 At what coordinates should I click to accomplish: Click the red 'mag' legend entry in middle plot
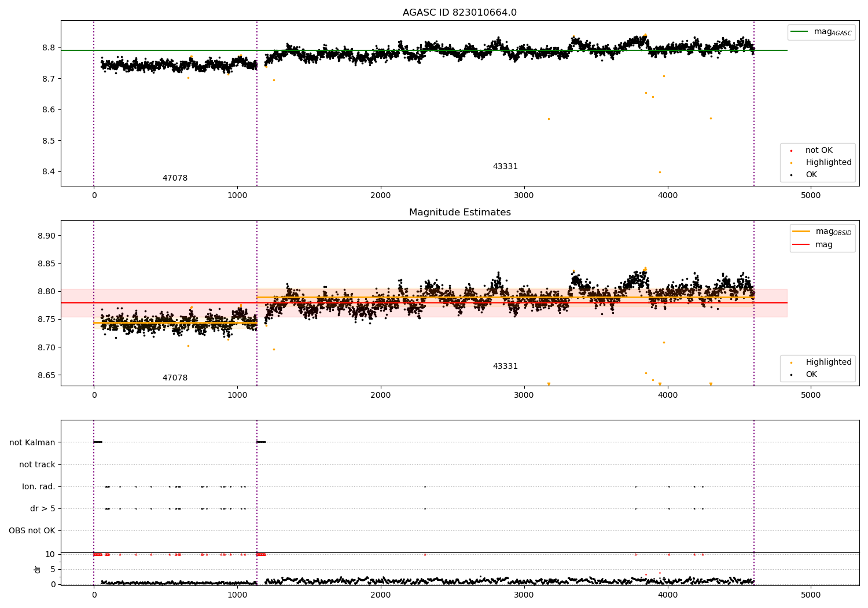tap(823, 245)
